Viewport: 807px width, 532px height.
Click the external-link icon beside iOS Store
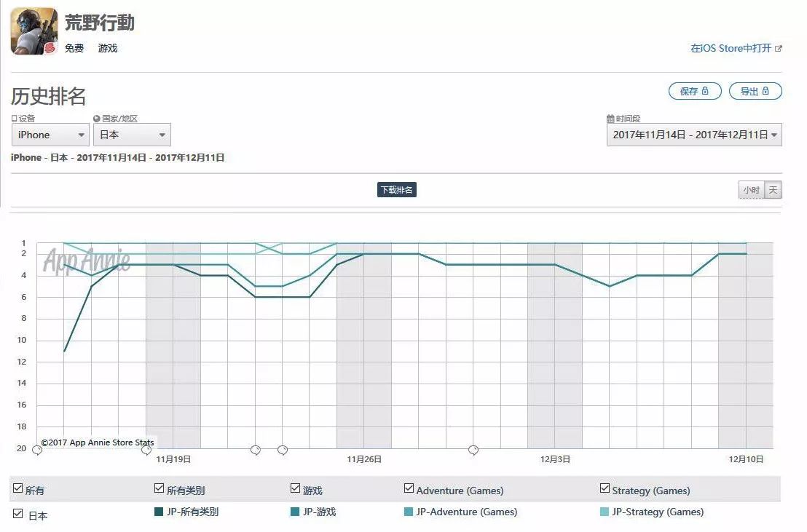coord(779,48)
